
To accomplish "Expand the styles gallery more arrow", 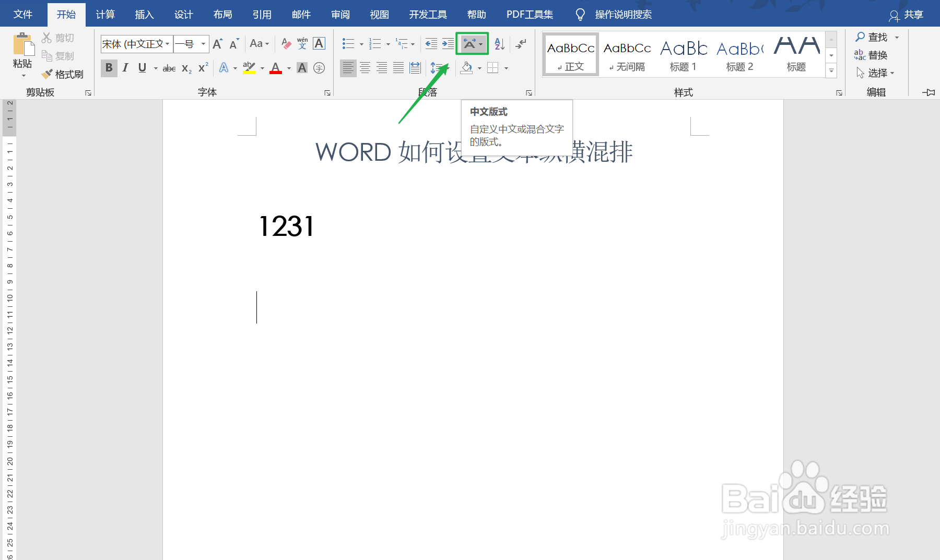I will [x=831, y=72].
